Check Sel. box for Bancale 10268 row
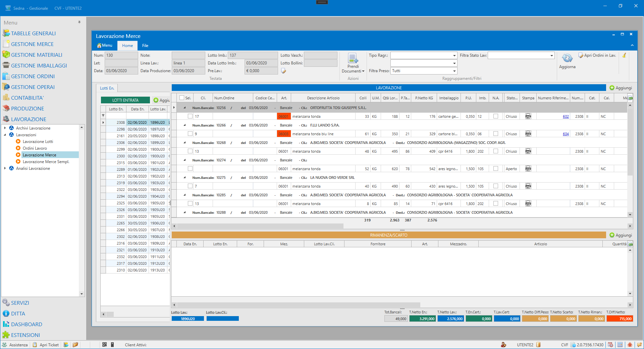This screenshot has width=644, height=349. [190, 151]
